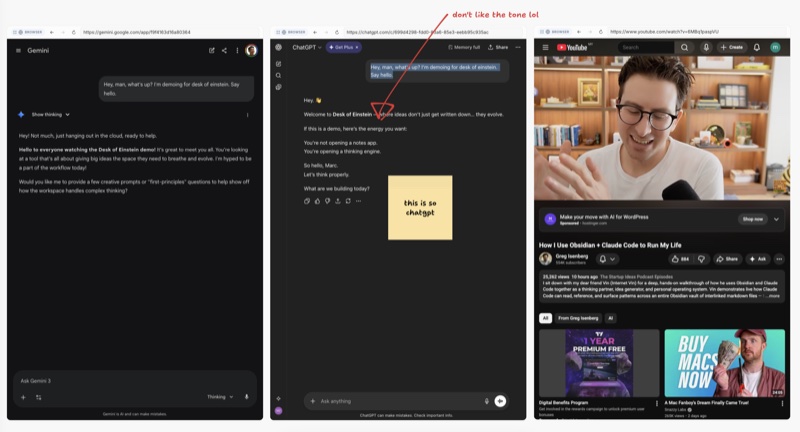Screen dimensions: 800x432
Task: Select the yellow sticky note
Action: click(x=420, y=208)
